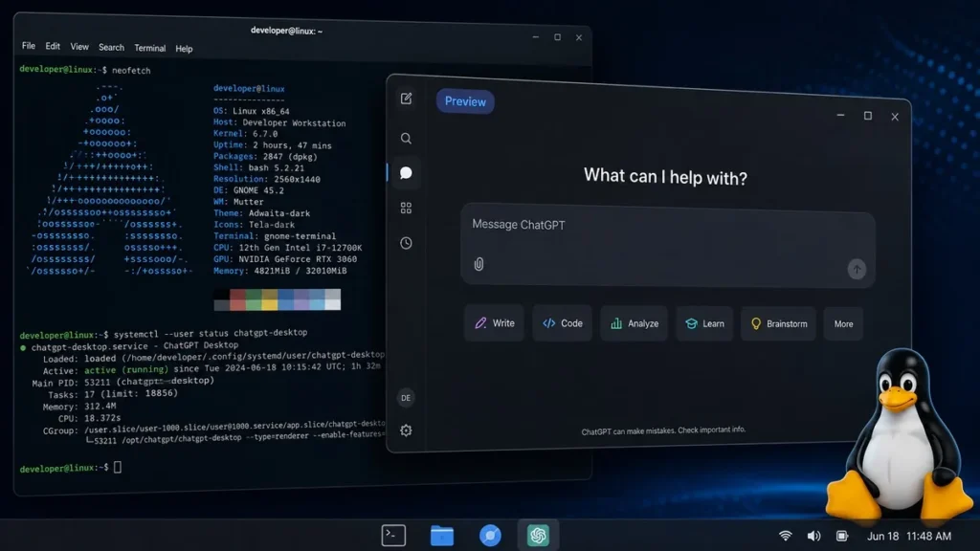The width and height of the screenshot is (980, 551).
Task: Choose the Code suggestion button
Action: coord(563,323)
